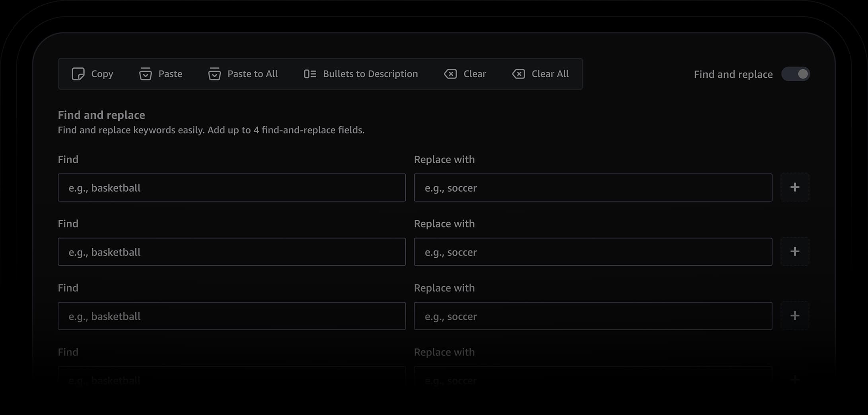Click the first Replace with input field
This screenshot has width=868, height=415.
(x=593, y=188)
